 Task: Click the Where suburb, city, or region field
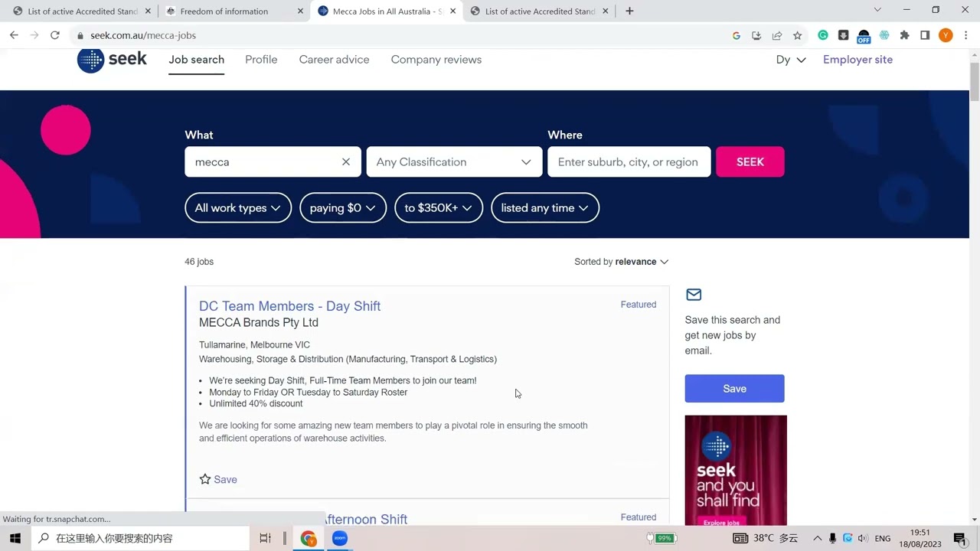(x=629, y=162)
